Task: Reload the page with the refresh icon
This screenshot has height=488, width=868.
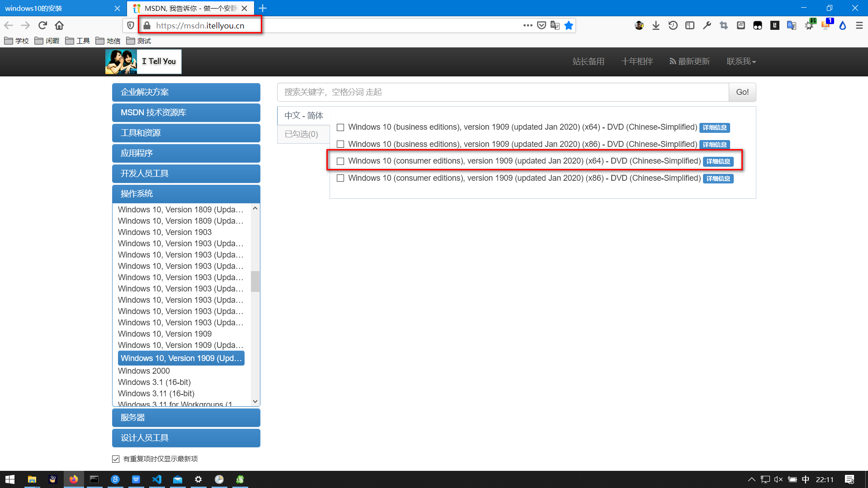Action: 42,25
